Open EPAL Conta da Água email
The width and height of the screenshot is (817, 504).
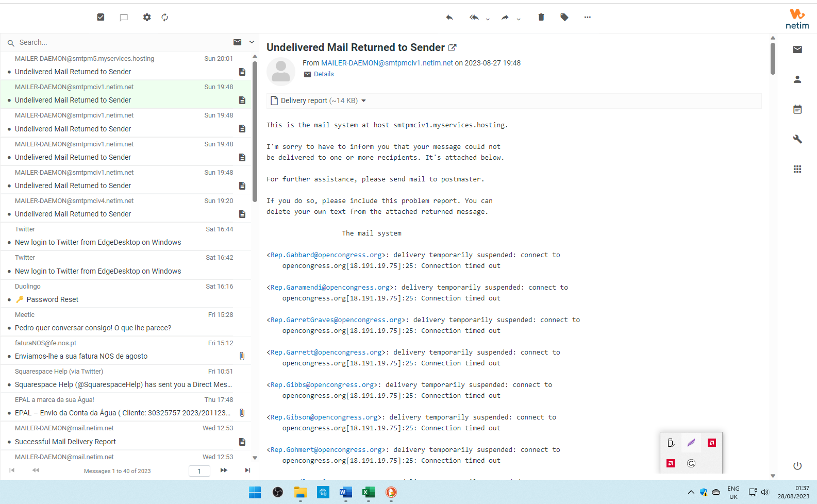(126, 407)
